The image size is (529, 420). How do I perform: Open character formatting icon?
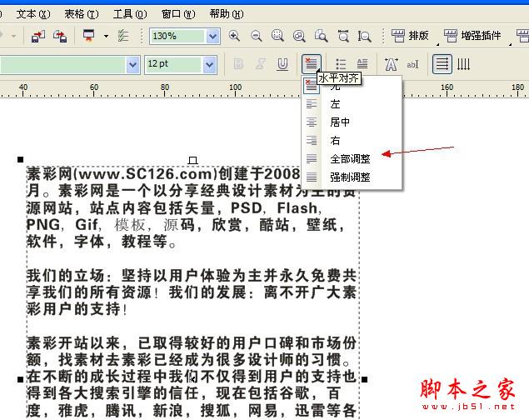(391, 64)
